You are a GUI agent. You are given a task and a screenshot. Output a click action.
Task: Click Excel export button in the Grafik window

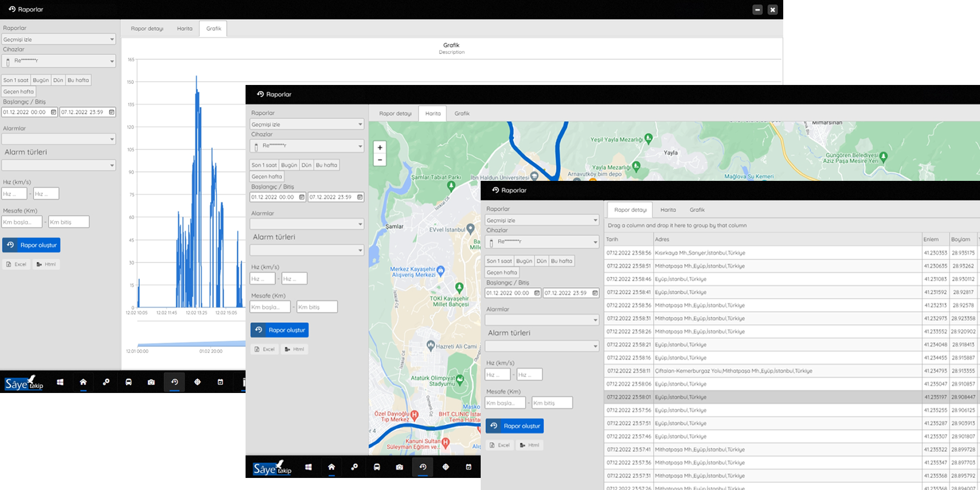click(x=16, y=264)
